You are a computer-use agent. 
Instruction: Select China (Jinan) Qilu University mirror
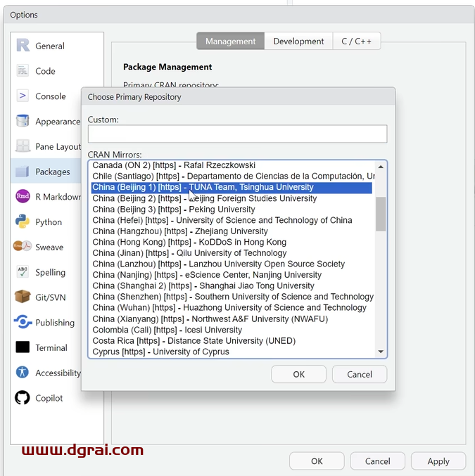pyautogui.click(x=232, y=253)
